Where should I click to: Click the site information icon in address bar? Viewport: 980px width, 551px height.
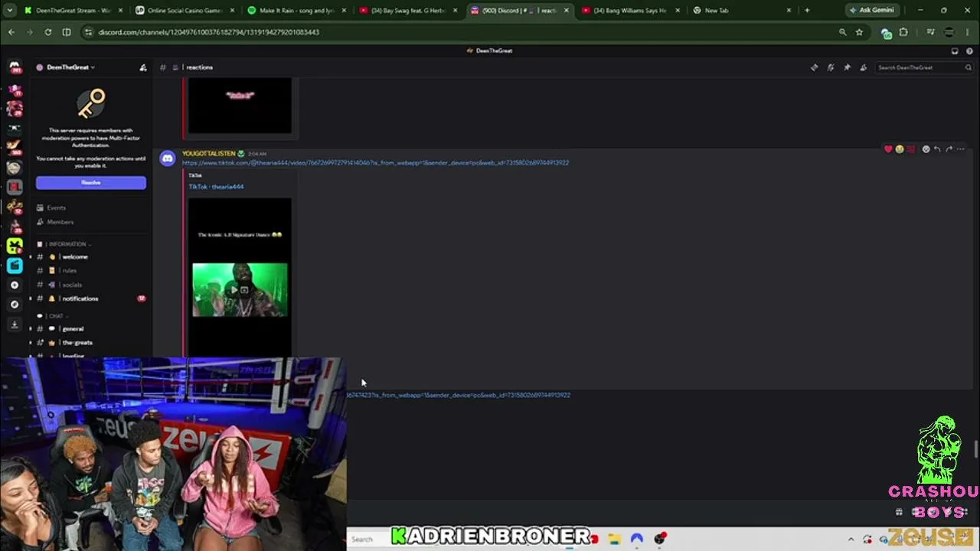(89, 32)
